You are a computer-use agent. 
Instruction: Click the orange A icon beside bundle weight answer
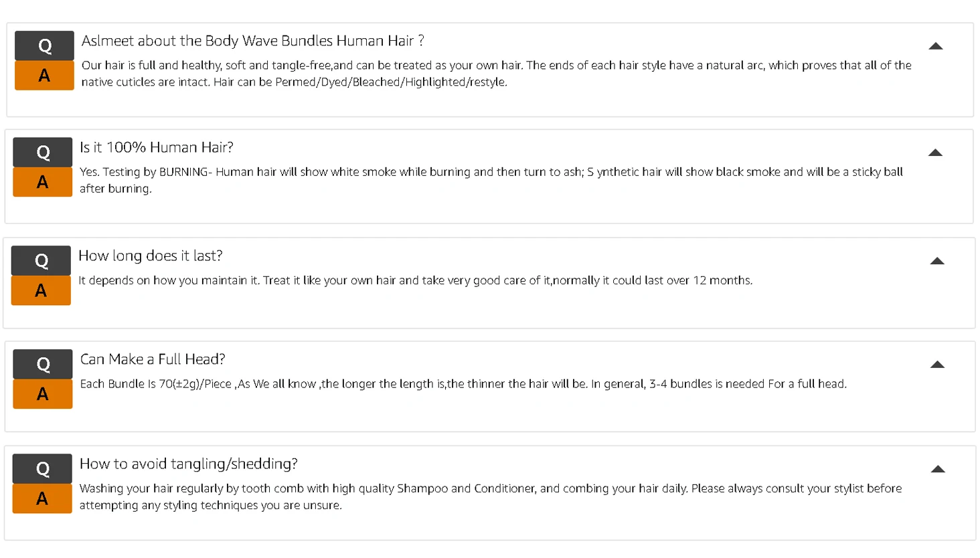(x=43, y=394)
